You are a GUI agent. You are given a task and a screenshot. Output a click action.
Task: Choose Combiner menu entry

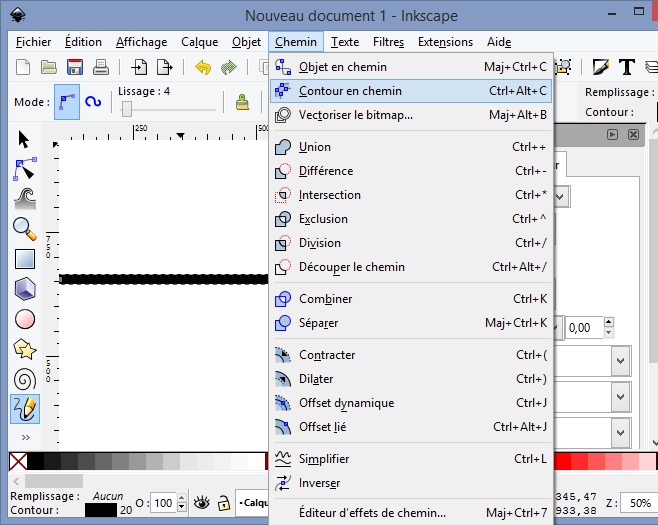tap(411, 299)
